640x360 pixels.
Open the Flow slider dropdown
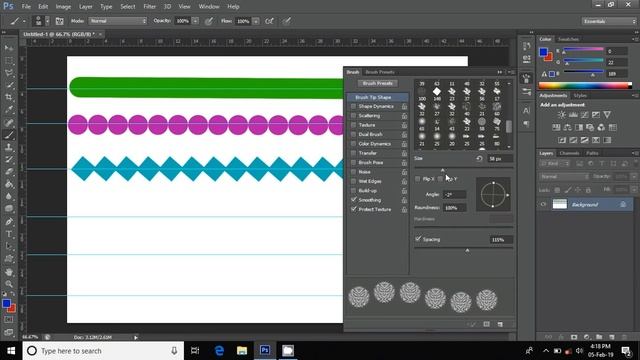256,21
